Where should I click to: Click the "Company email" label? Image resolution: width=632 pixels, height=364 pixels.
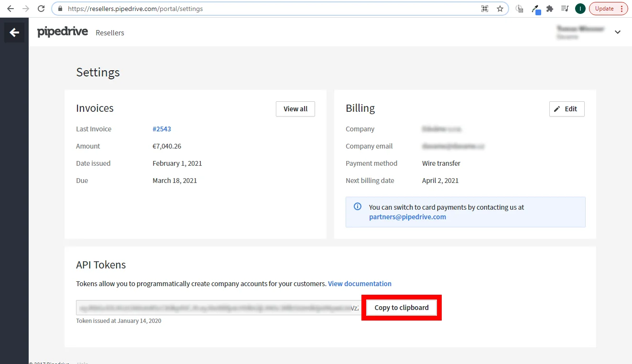point(369,146)
